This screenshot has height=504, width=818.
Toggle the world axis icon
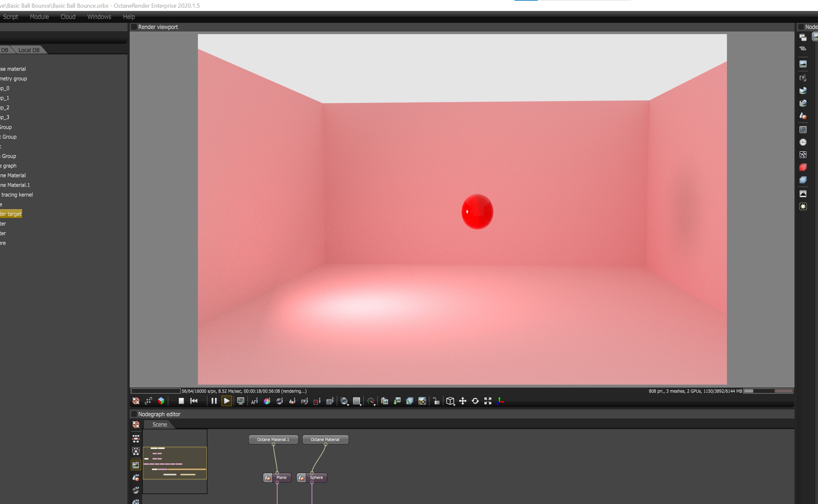(500, 401)
